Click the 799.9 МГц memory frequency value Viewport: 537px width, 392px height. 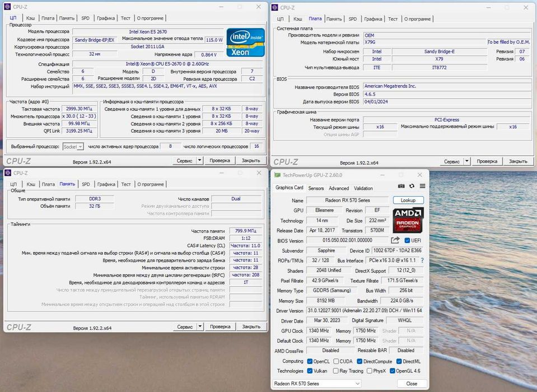click(x=246, y=231)
